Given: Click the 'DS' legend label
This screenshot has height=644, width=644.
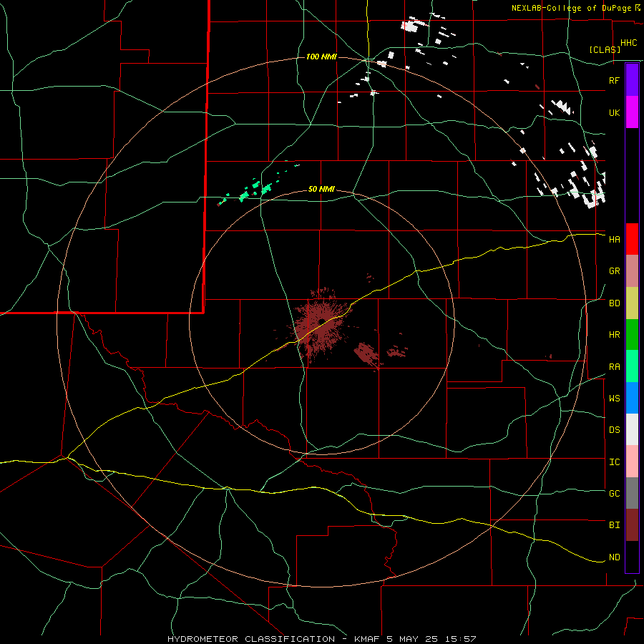Looking at the screenshot, I should click(x=614, y=430).
